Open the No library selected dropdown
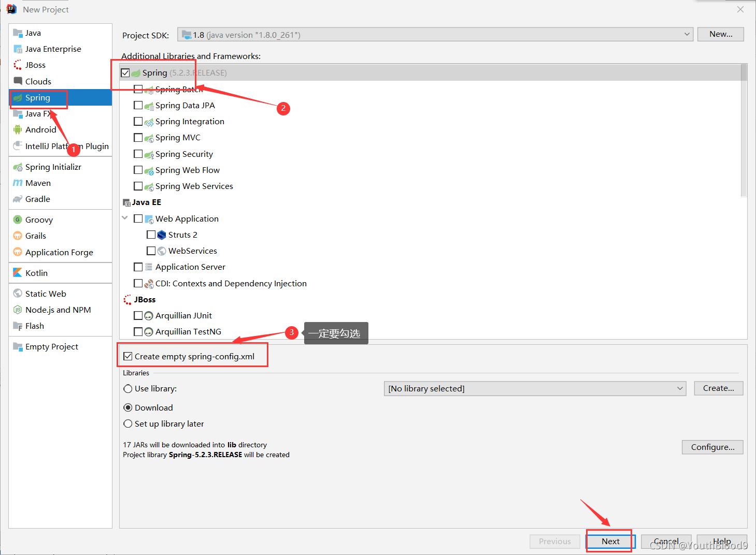756x555 pixels. click(535, 388)
